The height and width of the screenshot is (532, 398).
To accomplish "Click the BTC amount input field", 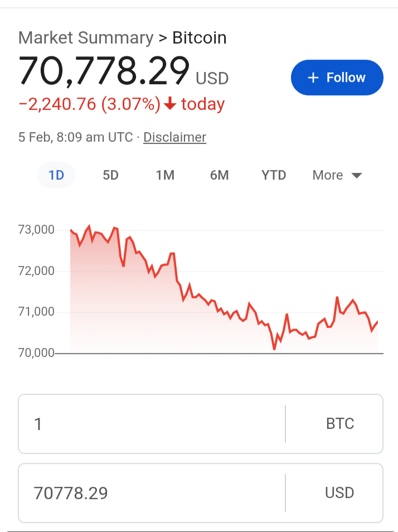I will click(151, 424).
